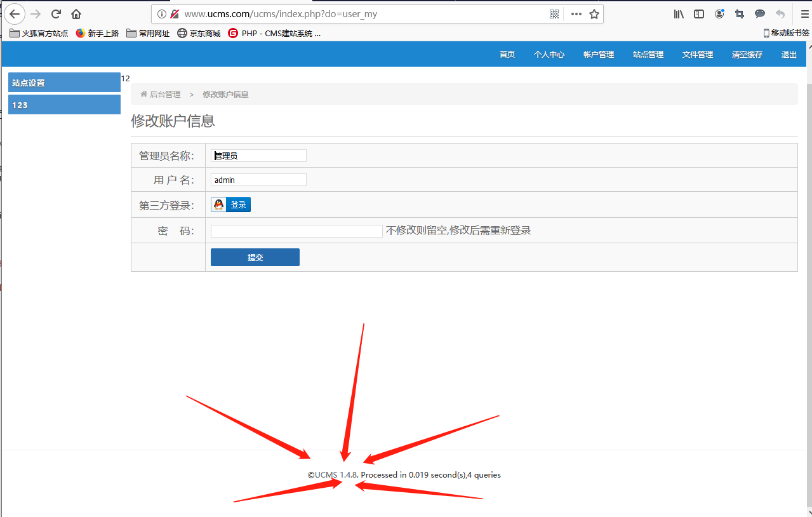Screen dimensions: 812x517
Task: Open the 京东商城 bookmark
Action: tap(199, 33)
